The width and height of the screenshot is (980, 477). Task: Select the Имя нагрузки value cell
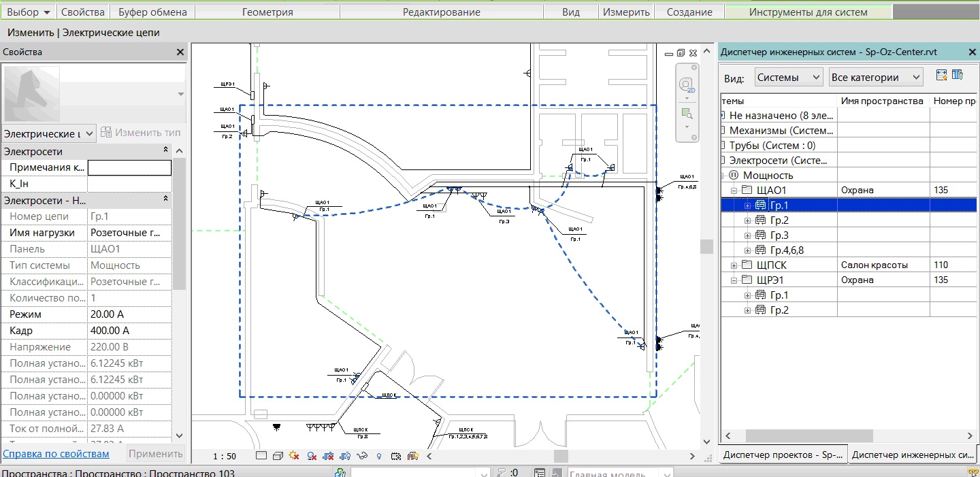tap(130, 233)
